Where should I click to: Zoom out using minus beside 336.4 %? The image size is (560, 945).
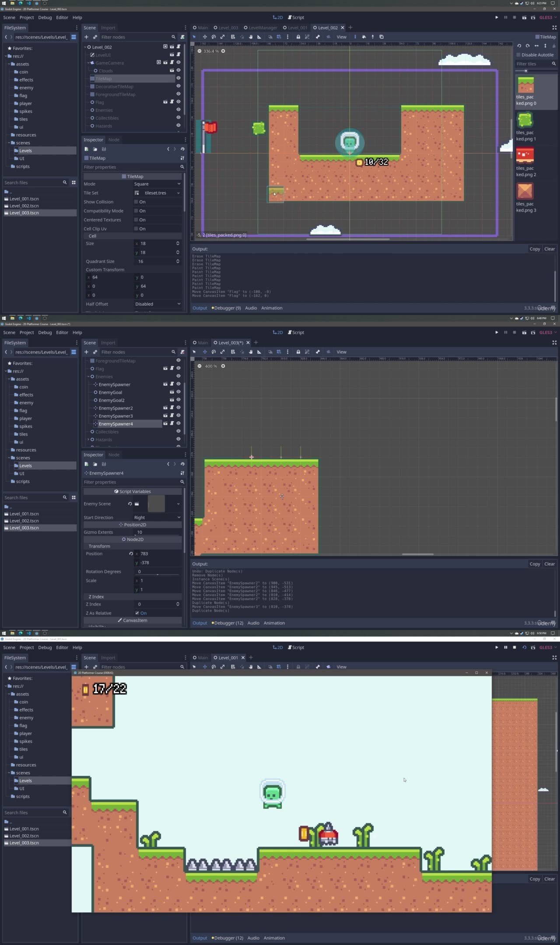tap(199, 51)
